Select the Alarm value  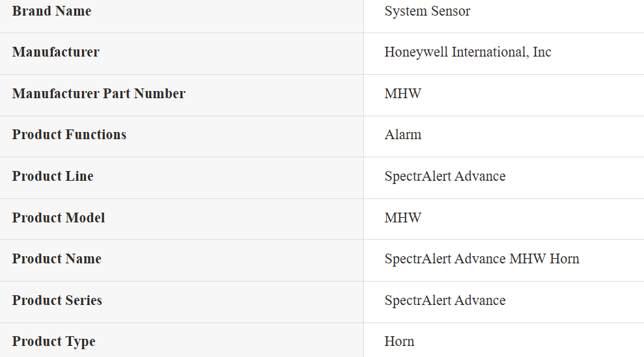point(403,135)
